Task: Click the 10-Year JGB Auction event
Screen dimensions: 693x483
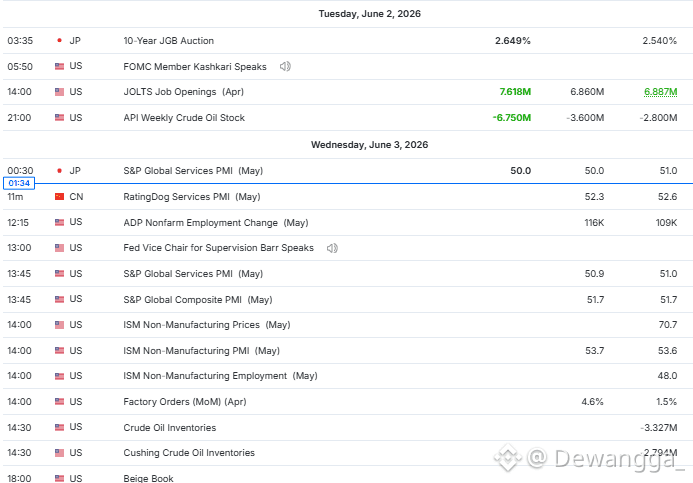Action: (168, 41)
